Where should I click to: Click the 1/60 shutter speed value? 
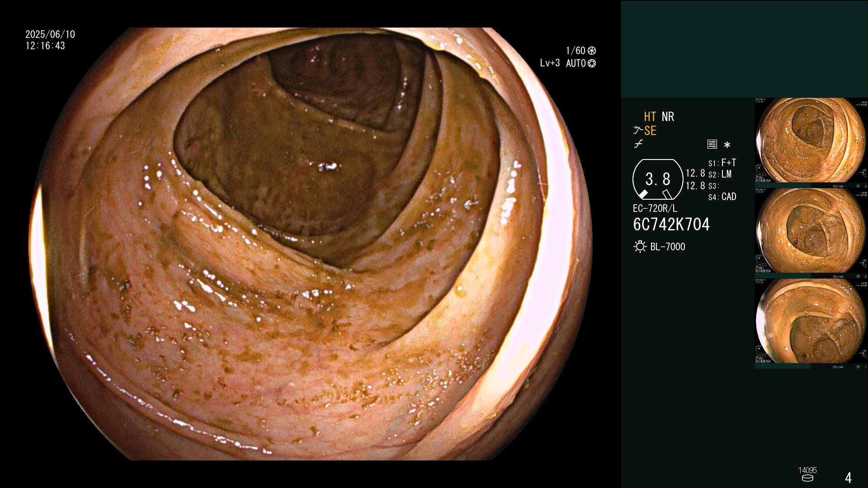[576, 51]
